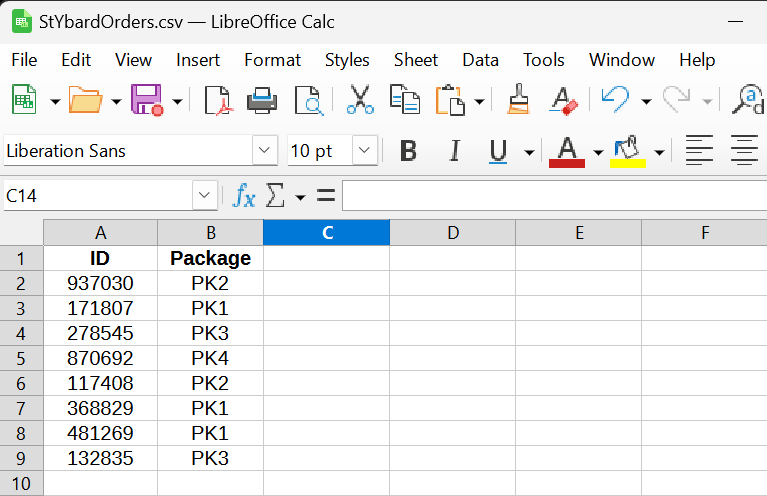Open the File menu
Screen dimensions: 767x496
click(24, 60)
